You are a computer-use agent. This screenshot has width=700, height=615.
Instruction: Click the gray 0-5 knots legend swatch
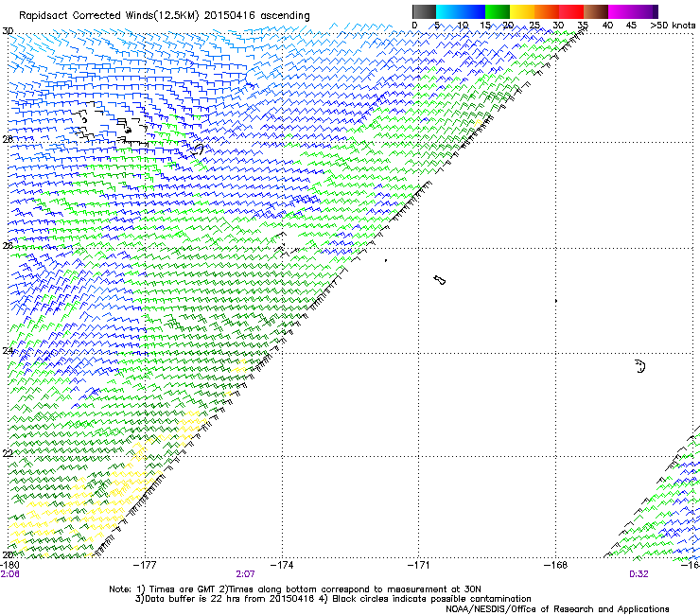tap(424, 11)
